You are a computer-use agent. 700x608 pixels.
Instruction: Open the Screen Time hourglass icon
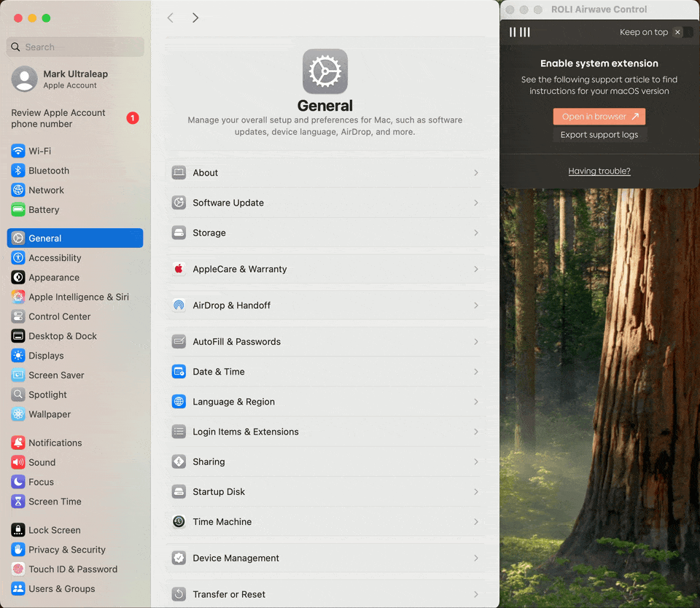click(x=17, y=502)
